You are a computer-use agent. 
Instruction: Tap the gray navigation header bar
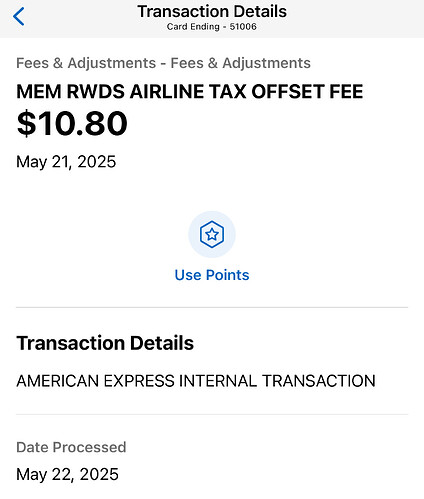(212, 19)
